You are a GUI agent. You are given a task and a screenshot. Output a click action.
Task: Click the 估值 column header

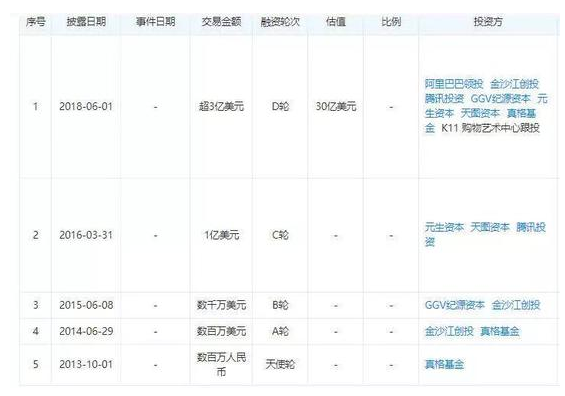coord(335,22)
